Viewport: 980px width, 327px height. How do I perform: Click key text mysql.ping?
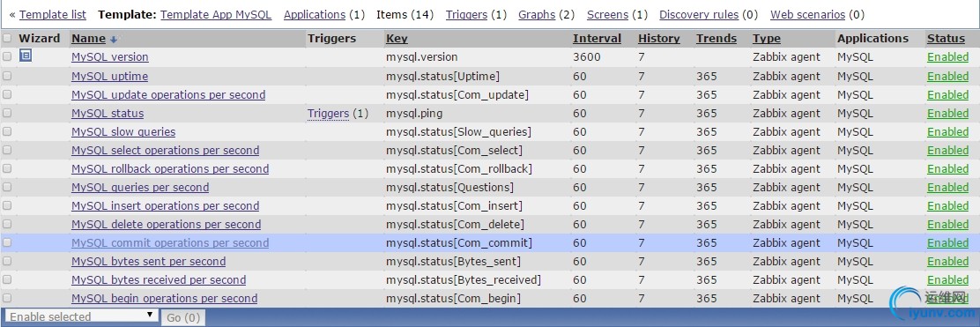tap(413, 114)
